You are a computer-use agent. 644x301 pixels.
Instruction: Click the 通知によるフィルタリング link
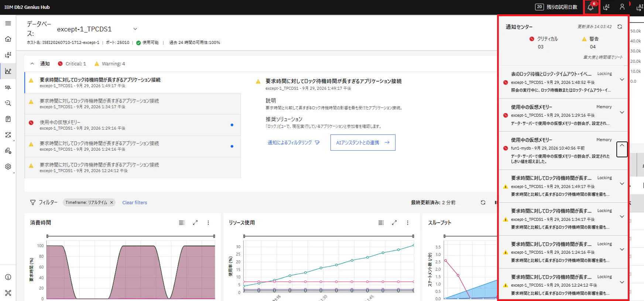(294, 143)
